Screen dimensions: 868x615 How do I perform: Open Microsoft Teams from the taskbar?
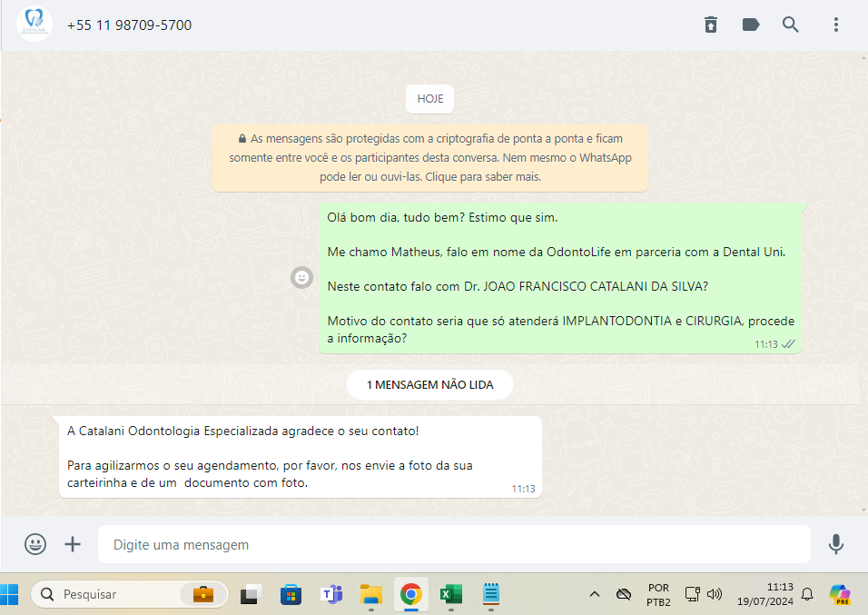pos(330,594)
